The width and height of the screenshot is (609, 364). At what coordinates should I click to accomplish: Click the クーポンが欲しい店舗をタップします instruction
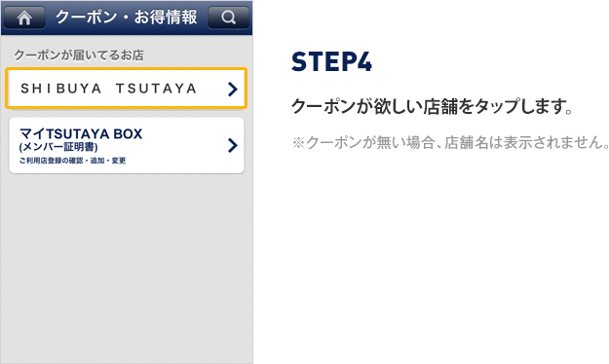click(x=432, y=106)
